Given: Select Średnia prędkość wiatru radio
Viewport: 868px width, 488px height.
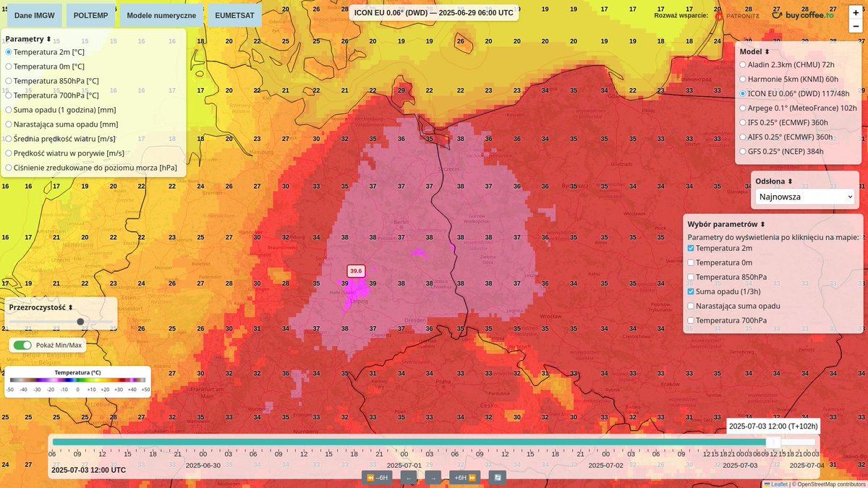Looking at the screenshot, I should (9, 139).
